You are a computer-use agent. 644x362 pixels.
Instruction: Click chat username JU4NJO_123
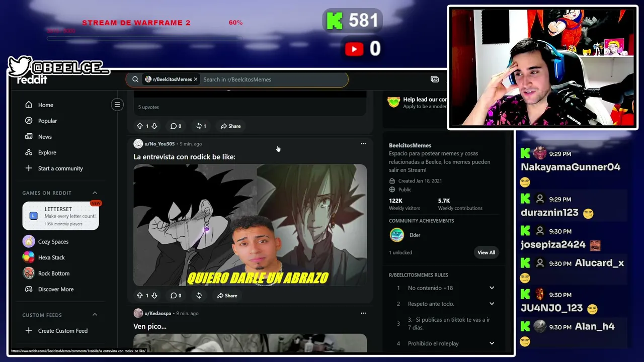point(551,308)
